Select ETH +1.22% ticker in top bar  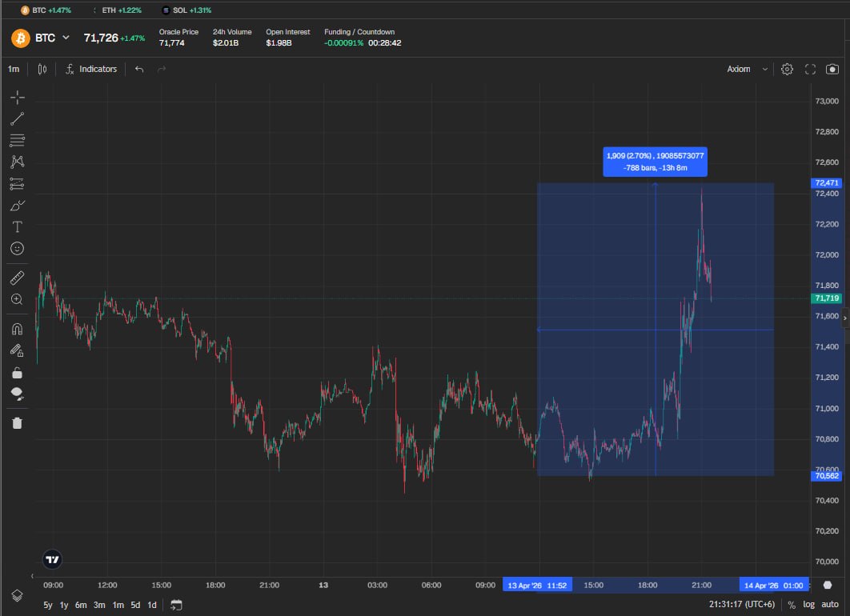click(x=117, y=10)
